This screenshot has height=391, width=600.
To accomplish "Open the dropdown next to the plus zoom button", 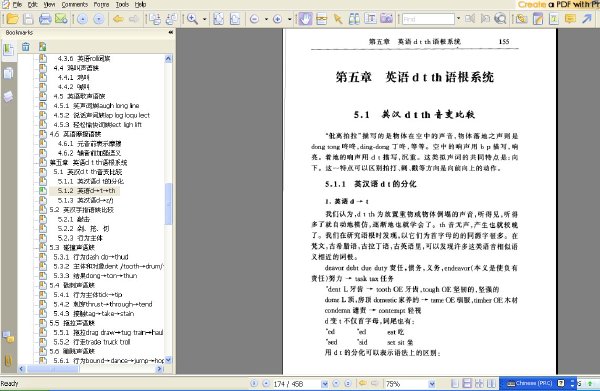I will point(290,19).
